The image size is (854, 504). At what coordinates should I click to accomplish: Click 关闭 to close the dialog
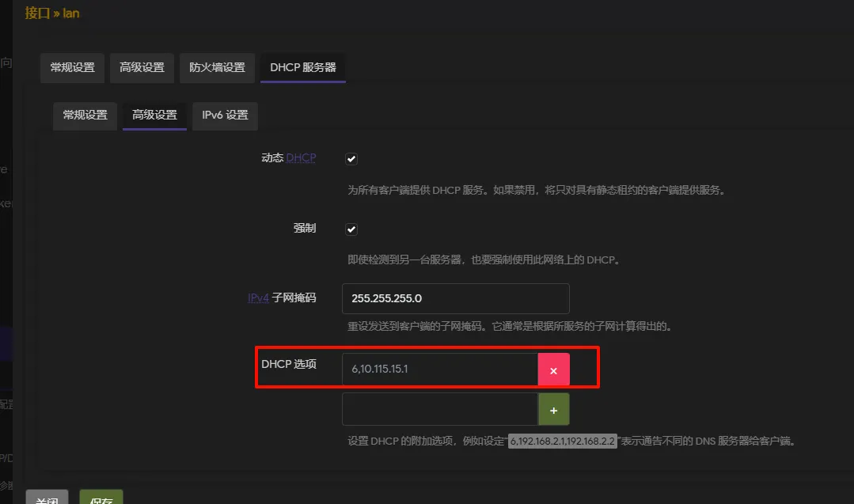click(x=47, y=498)
